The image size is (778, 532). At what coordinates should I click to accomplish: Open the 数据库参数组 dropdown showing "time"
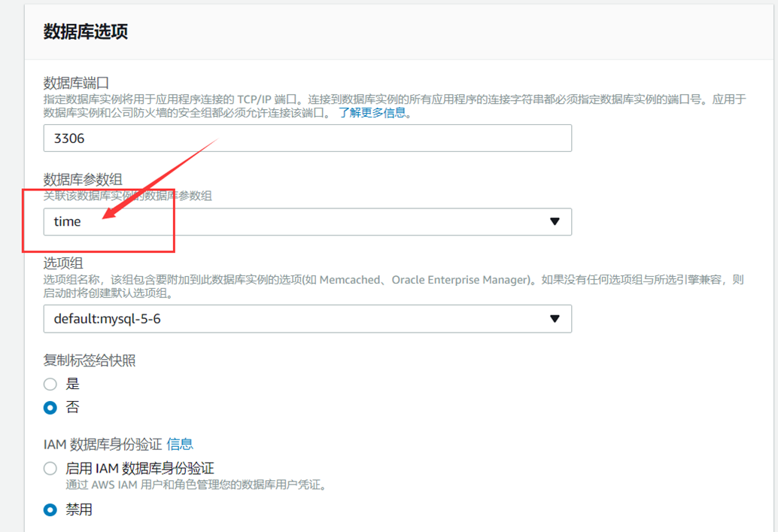click(308, 221)
